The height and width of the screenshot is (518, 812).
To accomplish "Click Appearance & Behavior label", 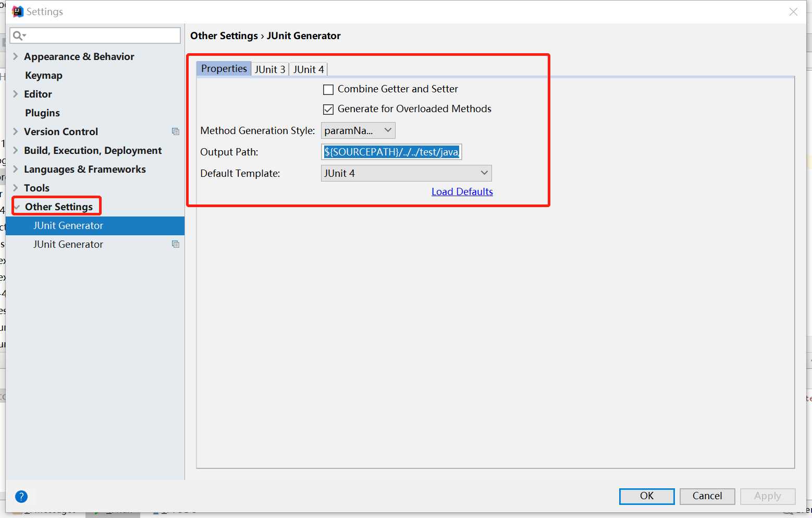I will point(79,56).
